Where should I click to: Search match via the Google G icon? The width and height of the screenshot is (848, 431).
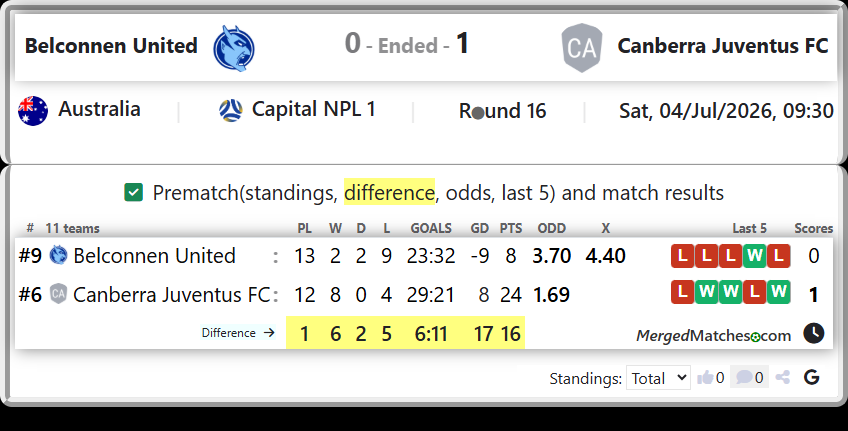point(811,377)
